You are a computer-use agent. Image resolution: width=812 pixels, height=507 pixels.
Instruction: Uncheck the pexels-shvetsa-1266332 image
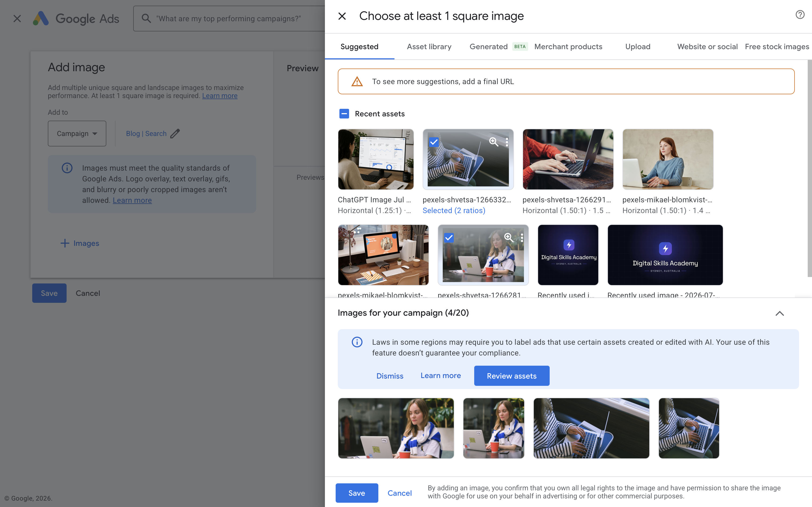(x=434, y=142)
